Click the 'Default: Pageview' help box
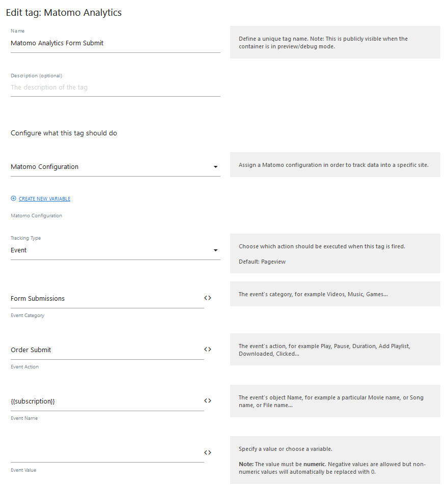This screenshot has height=488, width=448. click(335, 253)
